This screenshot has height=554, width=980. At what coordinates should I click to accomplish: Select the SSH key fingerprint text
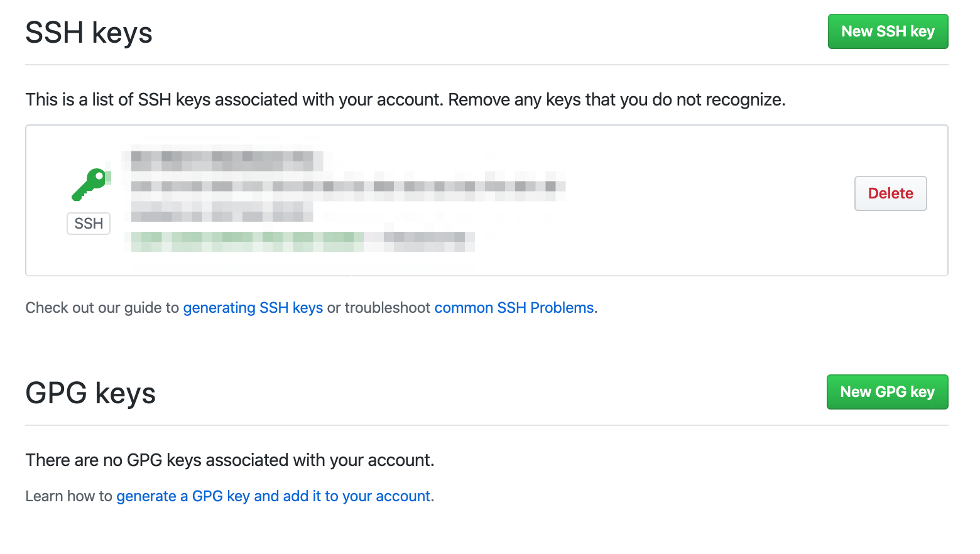click(x=346, y=186)
